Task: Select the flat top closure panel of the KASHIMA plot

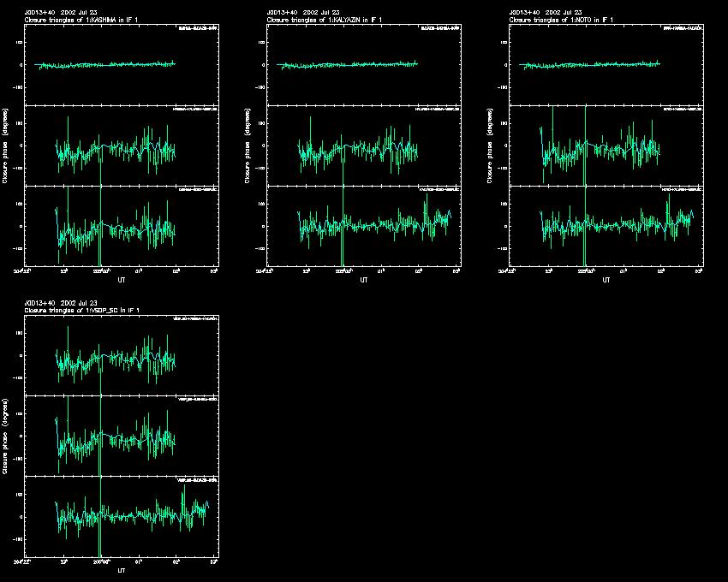Action: click(x=121, y=65)
